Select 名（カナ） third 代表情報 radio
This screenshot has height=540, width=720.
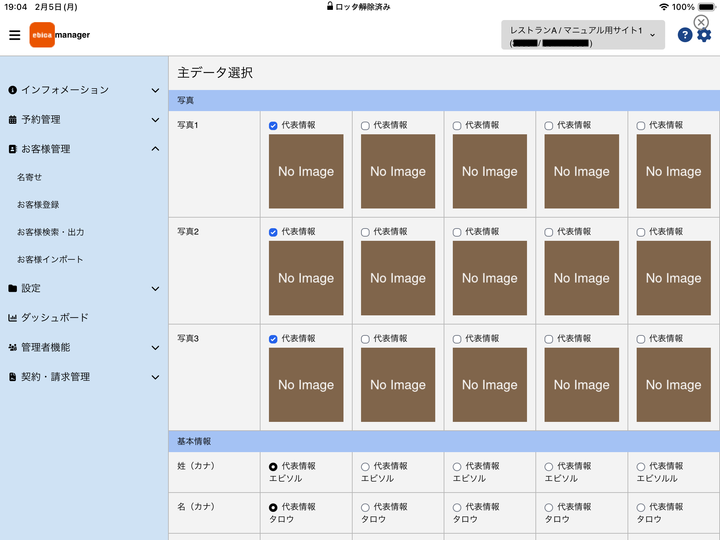coord(457,507)
